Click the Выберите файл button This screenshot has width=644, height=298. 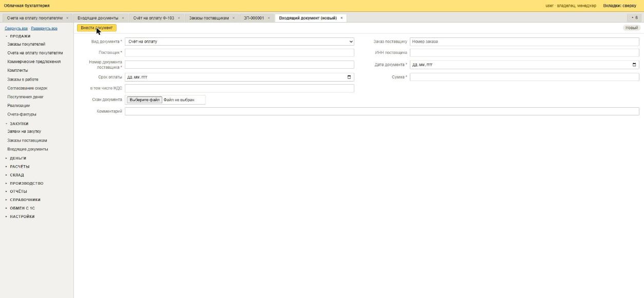144,100
